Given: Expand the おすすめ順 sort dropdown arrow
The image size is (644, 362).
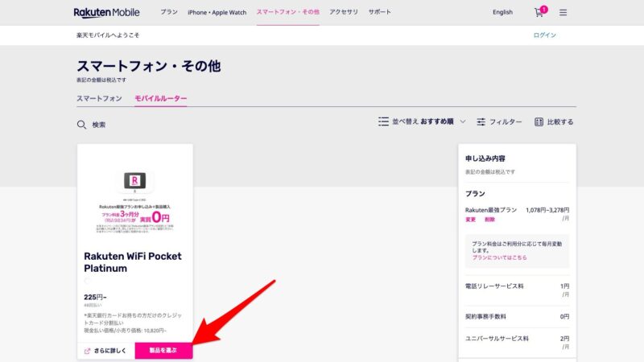Looking at the screenshot, I should click(463, 121).
